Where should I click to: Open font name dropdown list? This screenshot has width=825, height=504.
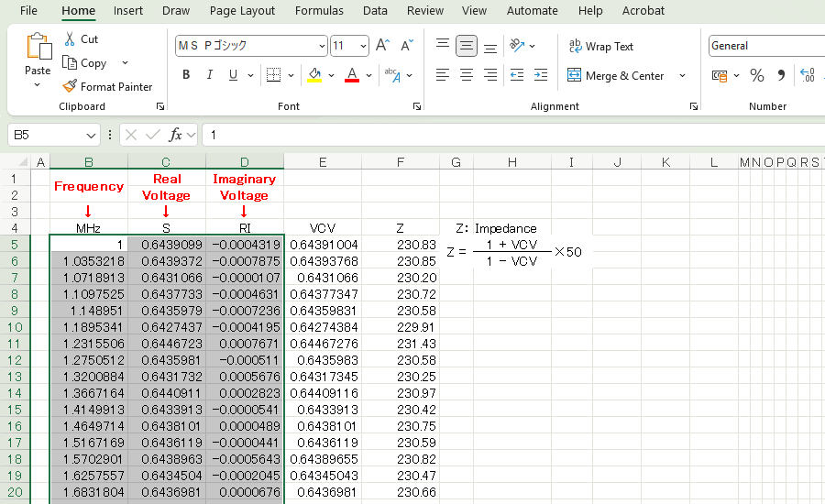(x=322, y=47)
